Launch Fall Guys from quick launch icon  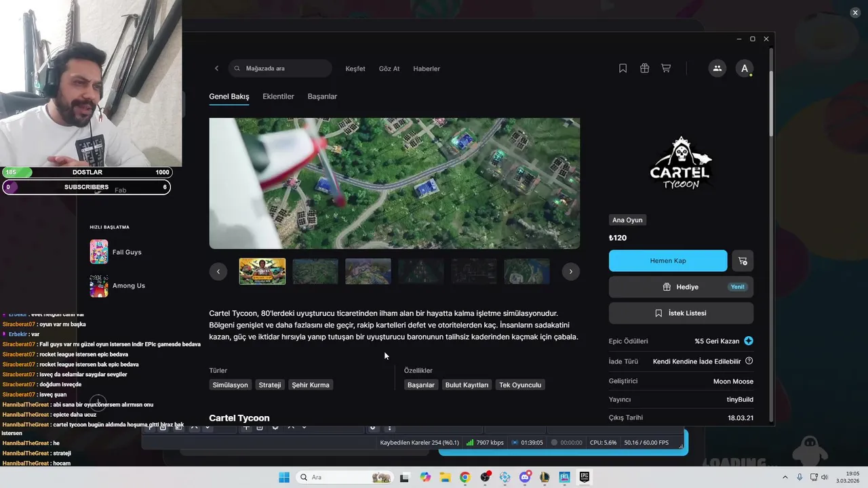pos(99,252)
